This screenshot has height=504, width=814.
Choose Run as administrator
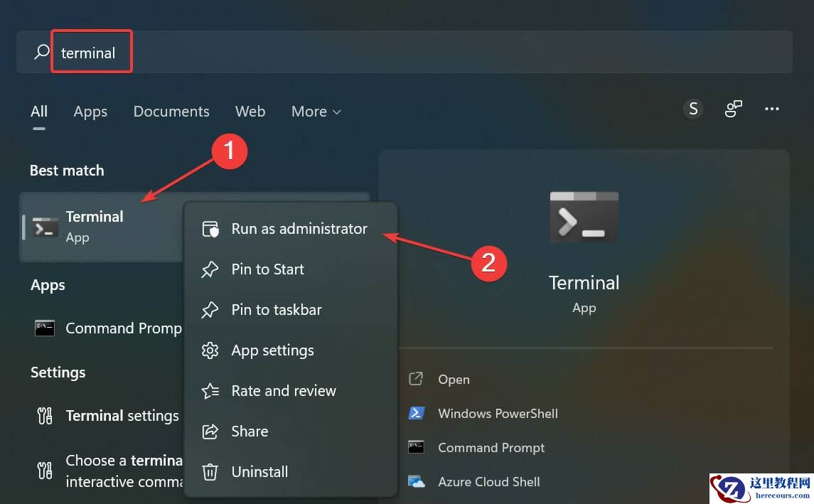coord(291,229)
